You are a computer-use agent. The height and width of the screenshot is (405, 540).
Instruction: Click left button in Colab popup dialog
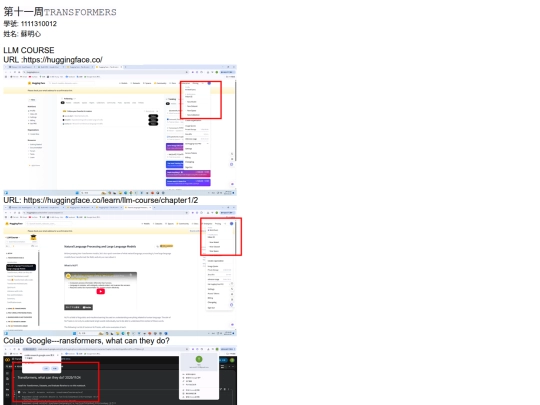click(46, 368)
